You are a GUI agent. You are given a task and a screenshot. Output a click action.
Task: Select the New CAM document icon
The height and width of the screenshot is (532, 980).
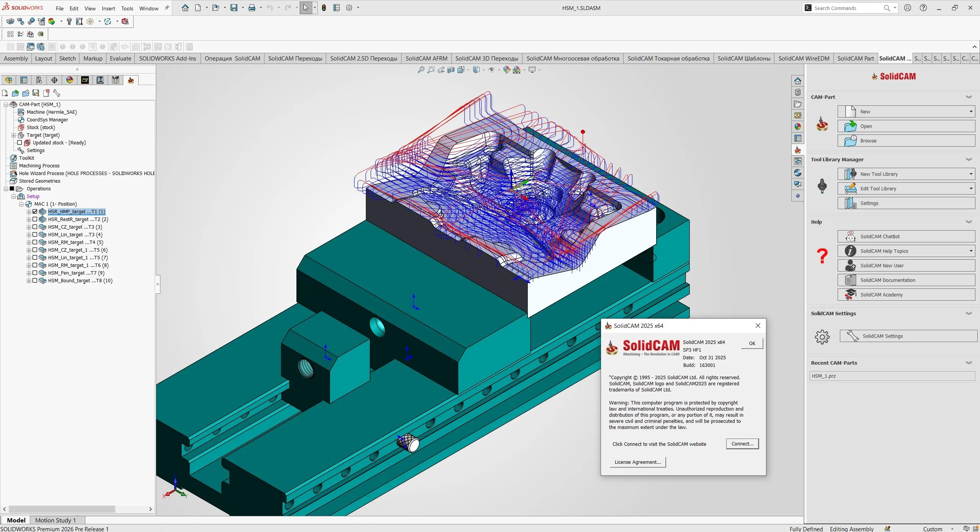(5, 93)
